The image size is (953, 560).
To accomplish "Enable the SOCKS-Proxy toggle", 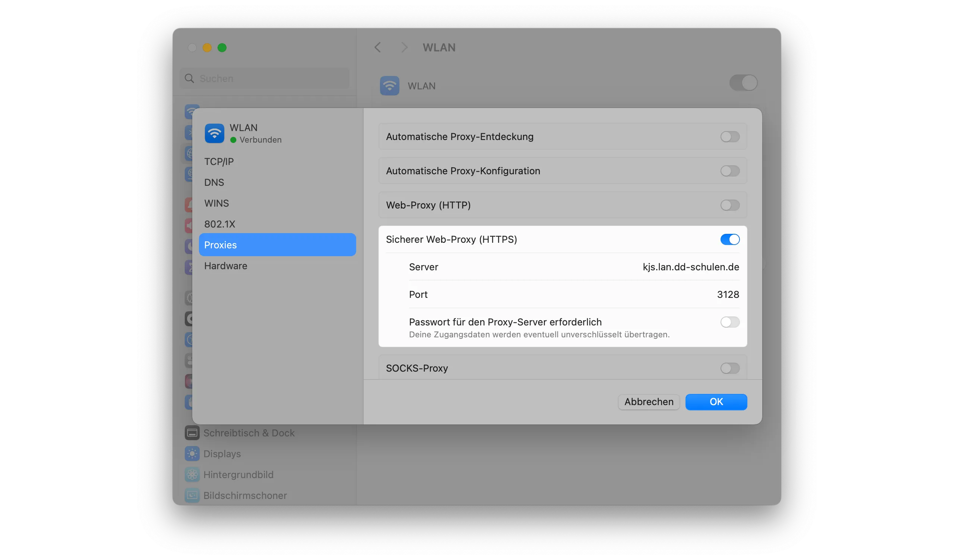I will pos(729,368).
